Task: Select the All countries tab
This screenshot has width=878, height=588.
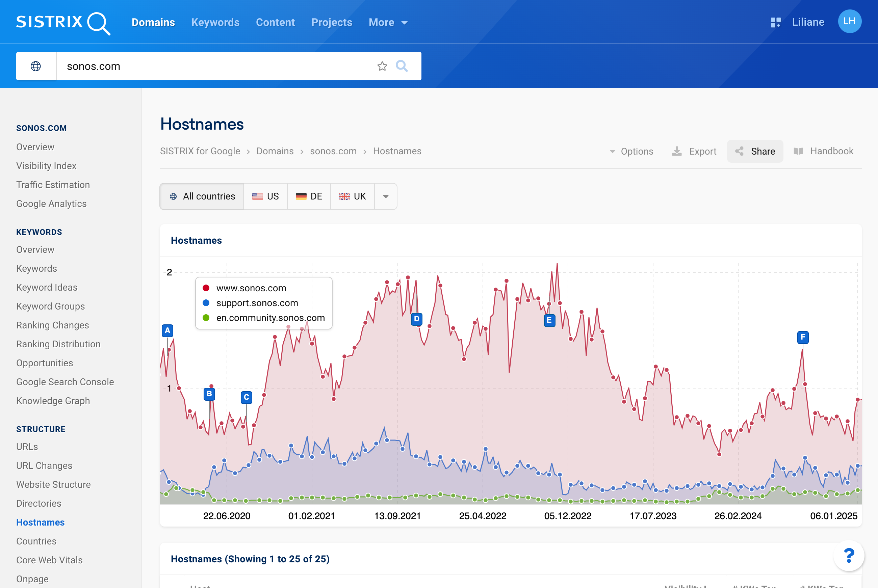Action: click(x=202, y=196)
